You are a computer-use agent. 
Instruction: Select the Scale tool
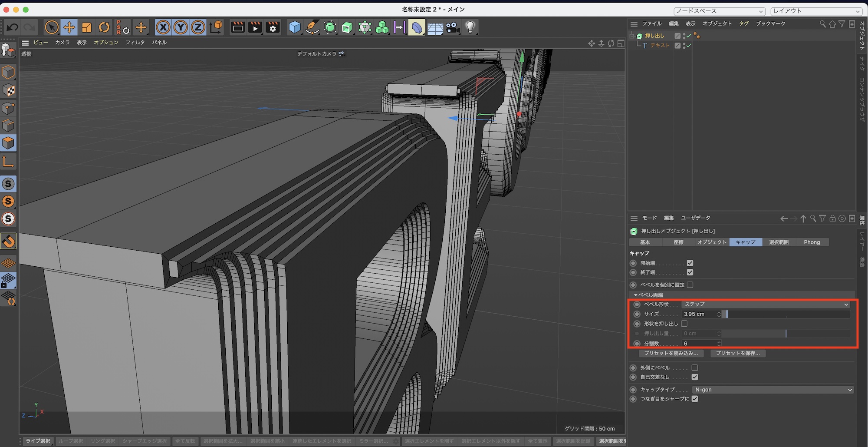(x=87, y=27)
